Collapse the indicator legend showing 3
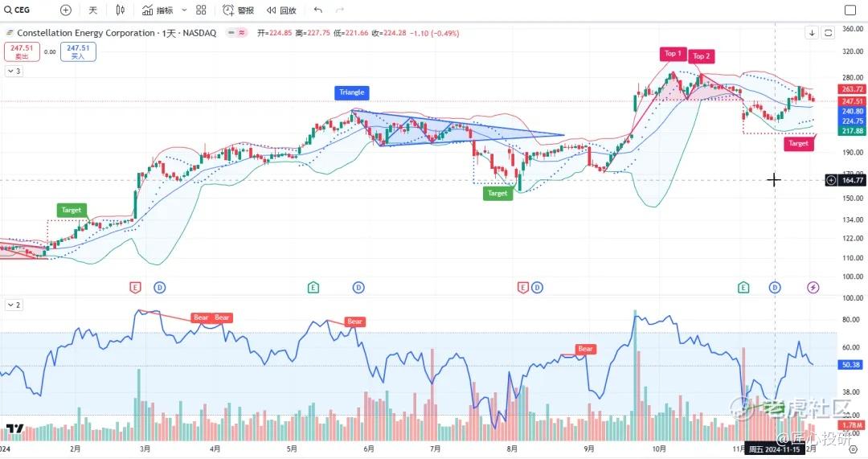The height and width of the screenshot is (459, 868). 14,71
